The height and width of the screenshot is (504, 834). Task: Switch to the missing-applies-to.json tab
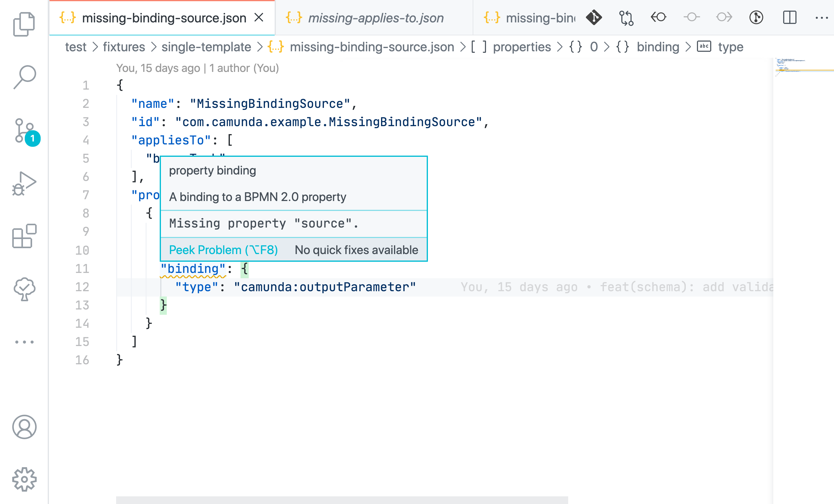pyautogui.click(x=374, y=18)
